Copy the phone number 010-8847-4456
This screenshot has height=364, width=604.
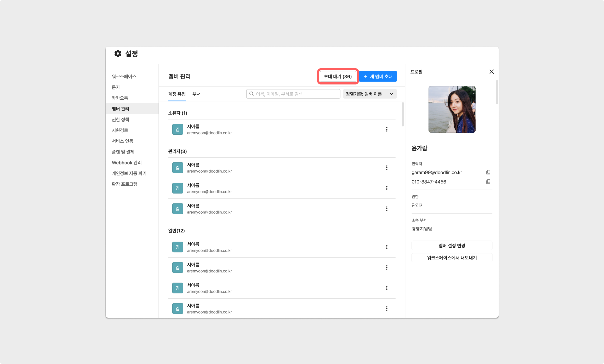pyautogui.click(x=488, y=182)
